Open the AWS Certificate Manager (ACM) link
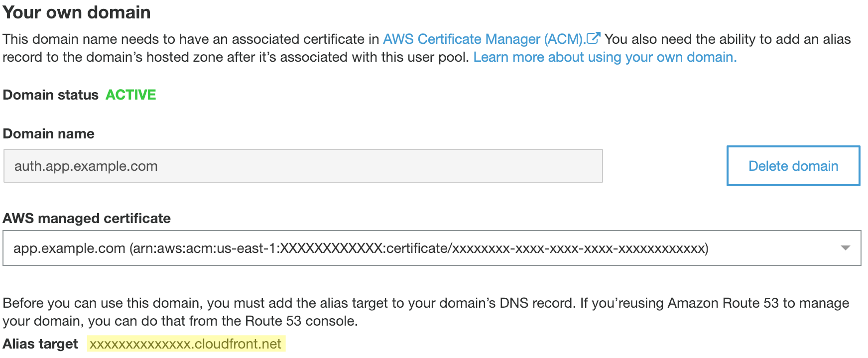This screenshot has height=358, width=868. tap(484, 39)
